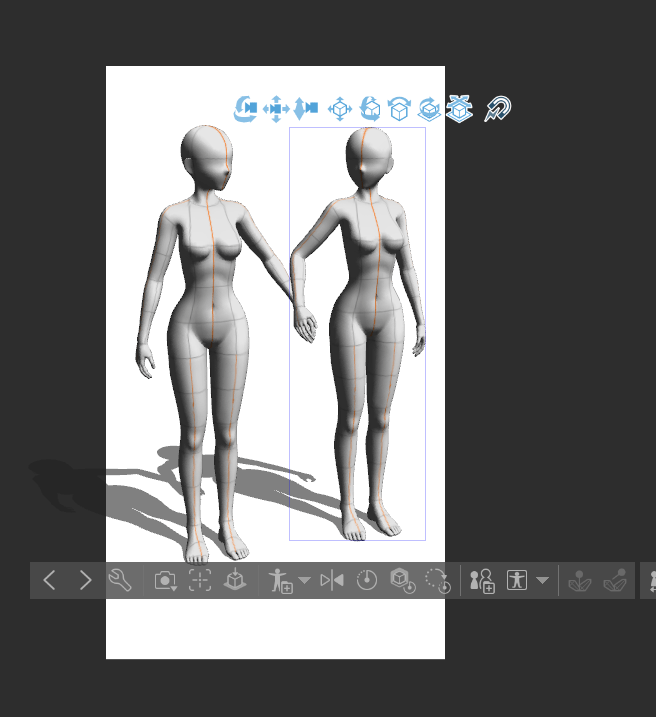The image size is (656, 717).
Task: Select the camera pan move manipulator
Action: point(276,109)
